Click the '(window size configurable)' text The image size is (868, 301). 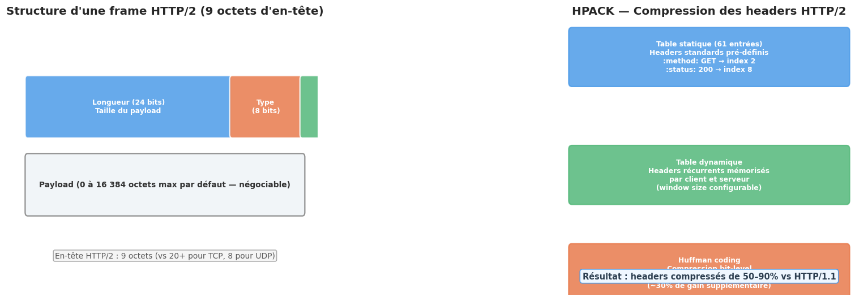709,188
